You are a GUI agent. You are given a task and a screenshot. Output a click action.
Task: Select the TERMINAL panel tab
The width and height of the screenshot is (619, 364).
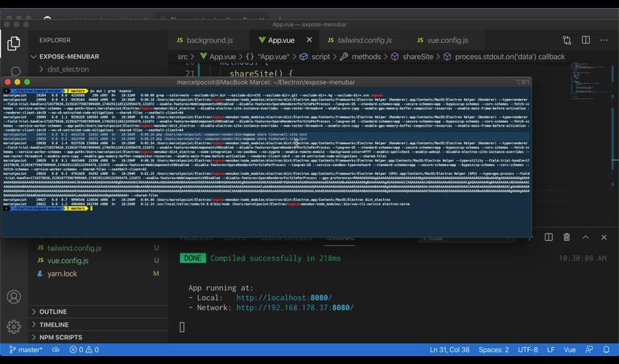tap(339, 238)
